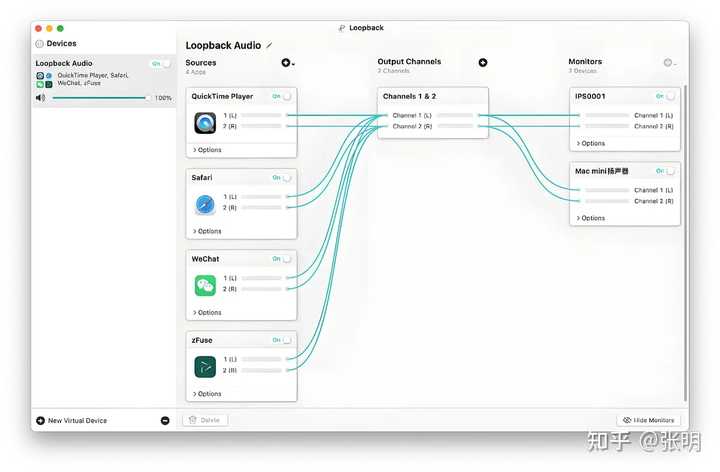Expand IPS0001 Options
This screenshot has height=472, width=720.
[x=591, y=143]
